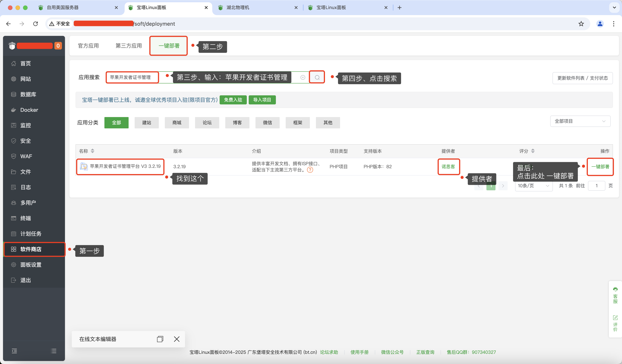Screen dimensions: 622x364
Task: Open 日志 in the sidebar
Action: (34, 187)
